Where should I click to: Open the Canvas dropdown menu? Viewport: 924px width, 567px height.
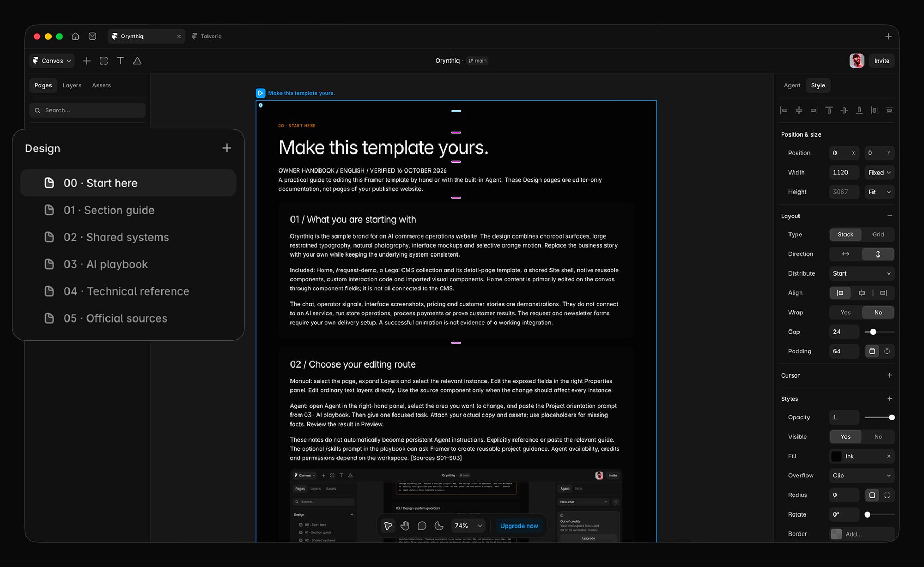(52, 60)
